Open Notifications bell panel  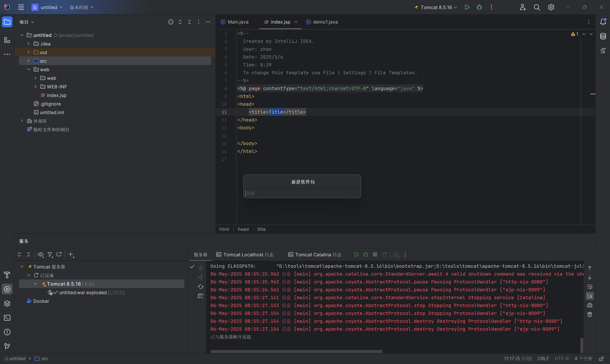(603, 22)
